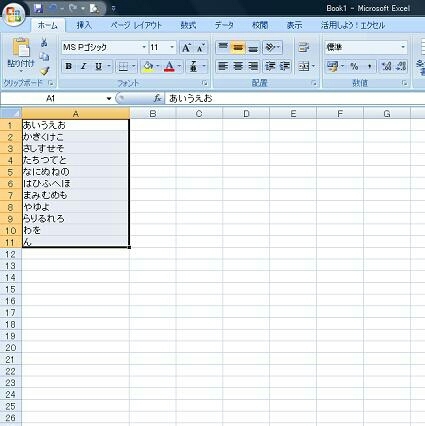Switch to the 挿入 tab
This screenshot has width=425, height=426.
(x=84, y=25)
